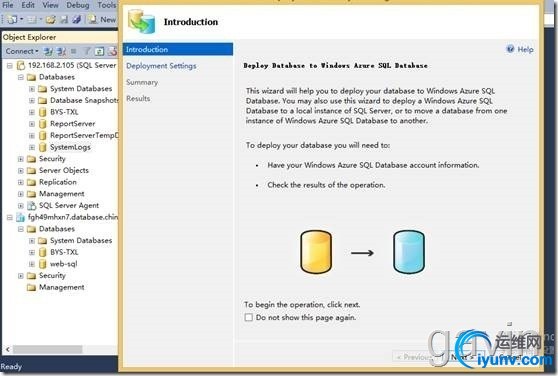Image resolution: width=558 pixels, height=376 pixels.
Task: Expand the SystemLogs database node
Action: (x=32, y=147)
